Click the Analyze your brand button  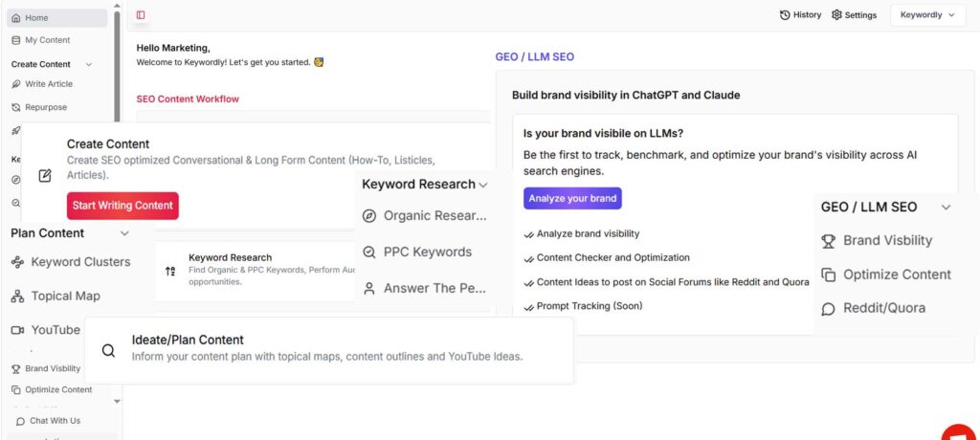572,199
